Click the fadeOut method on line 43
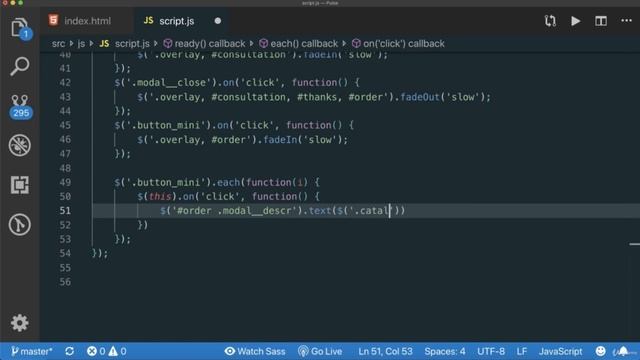This screenshot has height=360, width=640. [420, 97]
